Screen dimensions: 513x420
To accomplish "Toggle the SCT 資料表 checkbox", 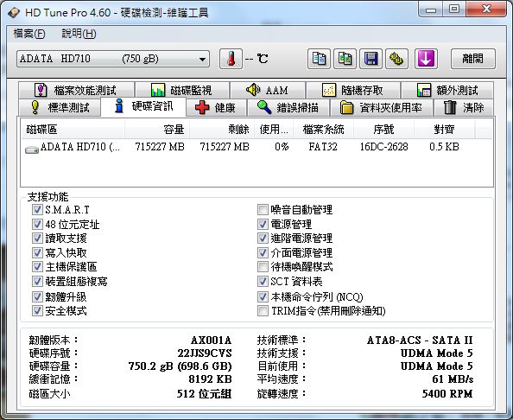I will pyautogui.click(x=263, y=281).
